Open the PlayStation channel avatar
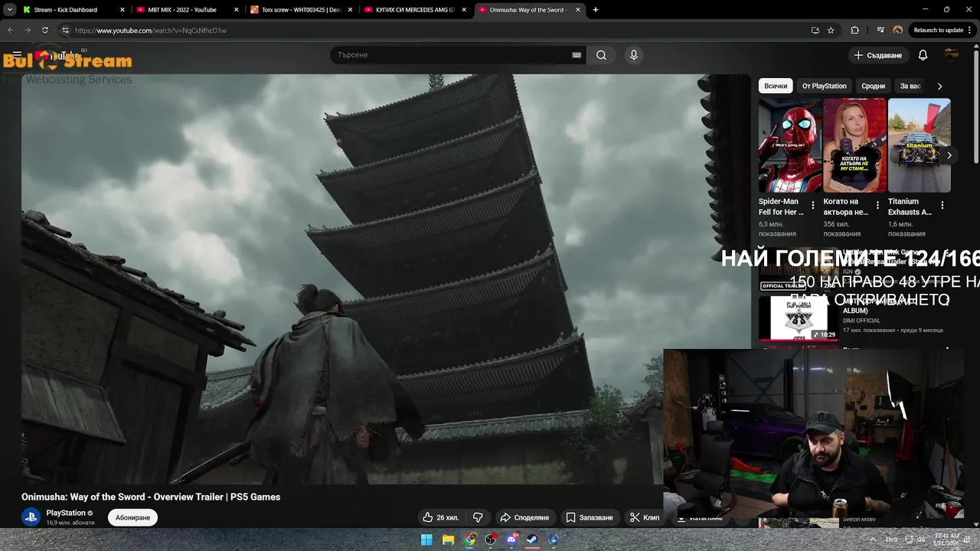Viewport: 980px width, 551px height. tap(31, 517)
